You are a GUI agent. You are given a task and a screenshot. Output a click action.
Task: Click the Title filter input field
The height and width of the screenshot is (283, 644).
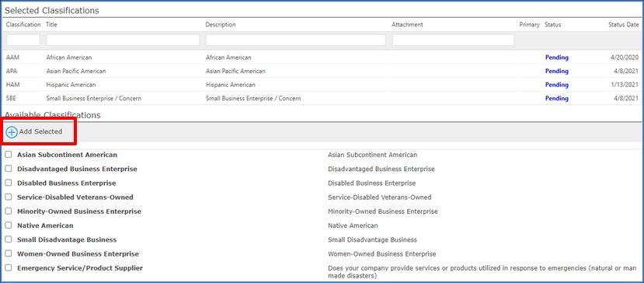[123, 40]
